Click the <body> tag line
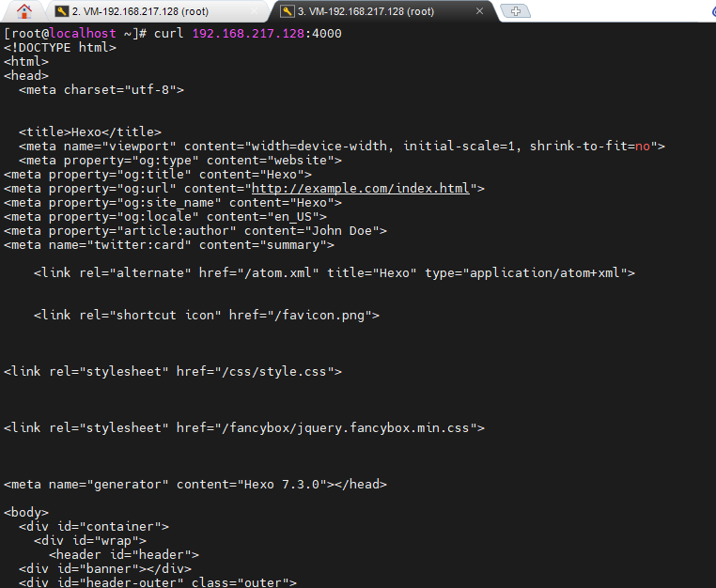This screenshot has height=588, width=716. pos(26,513)
